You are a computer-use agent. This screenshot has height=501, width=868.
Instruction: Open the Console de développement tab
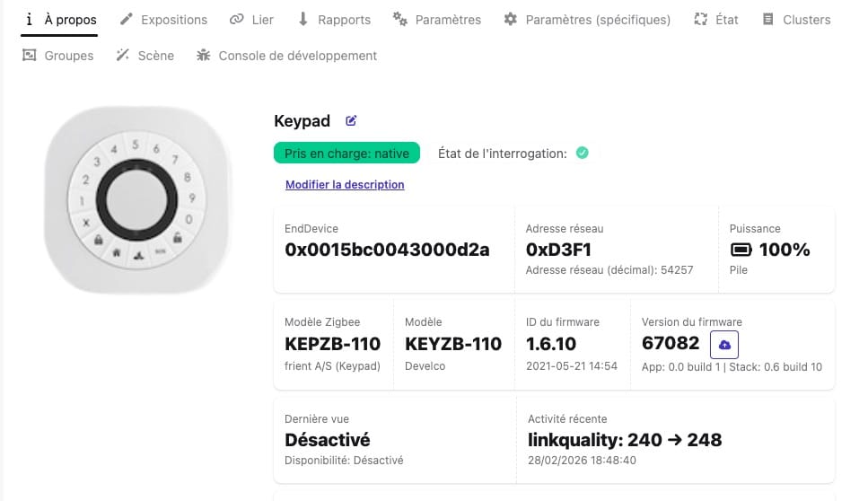pyautogui.click(x=286, y=56)
